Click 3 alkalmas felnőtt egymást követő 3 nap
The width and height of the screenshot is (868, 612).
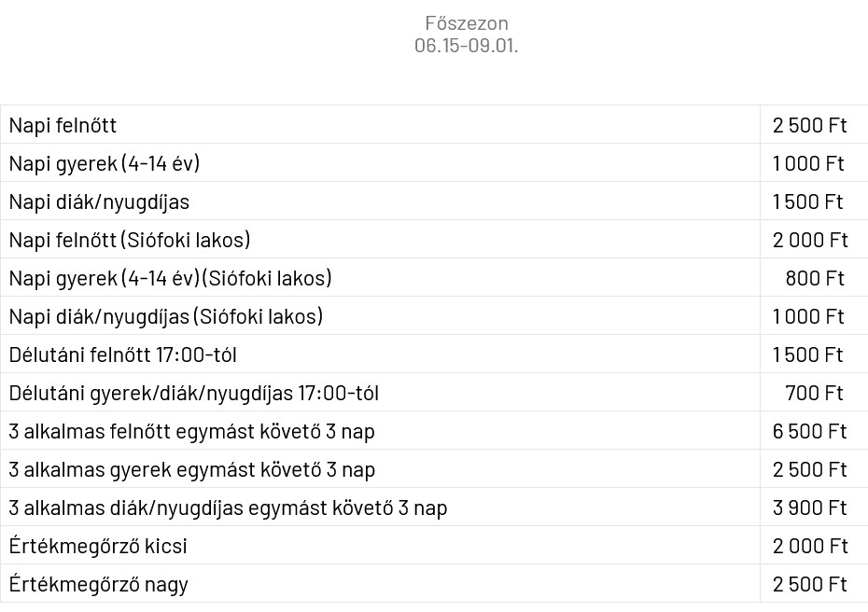[191, 431]
